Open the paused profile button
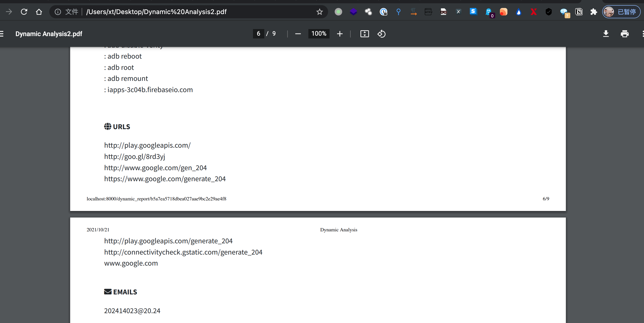This screenshot has width=644, height=323. point(621,12)
